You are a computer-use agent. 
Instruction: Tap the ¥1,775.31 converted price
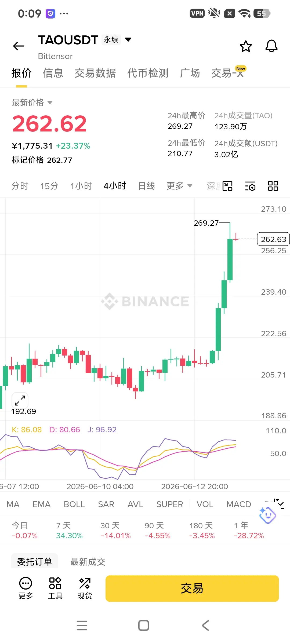click(32, 146)
